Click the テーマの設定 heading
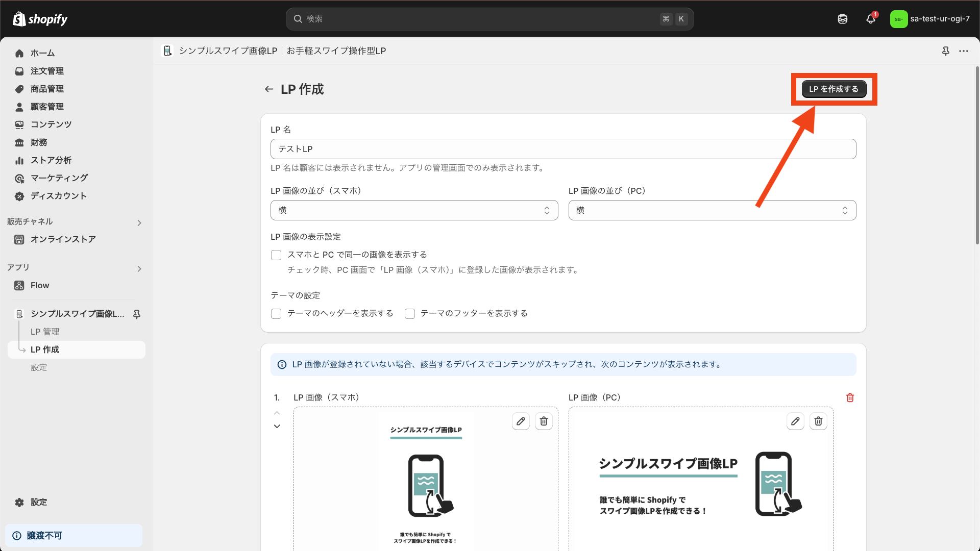Viewport: 980px width, 551px height. (x=296, y=295)
